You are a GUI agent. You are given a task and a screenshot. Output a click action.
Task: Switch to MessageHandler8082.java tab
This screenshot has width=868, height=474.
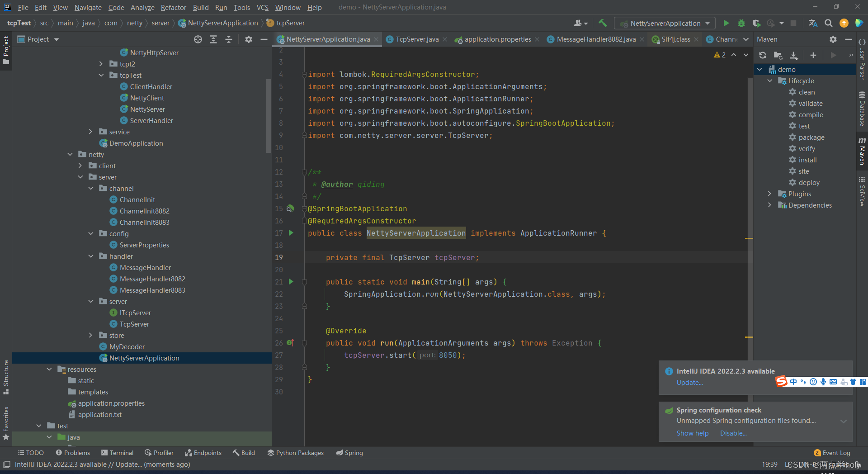596,39
